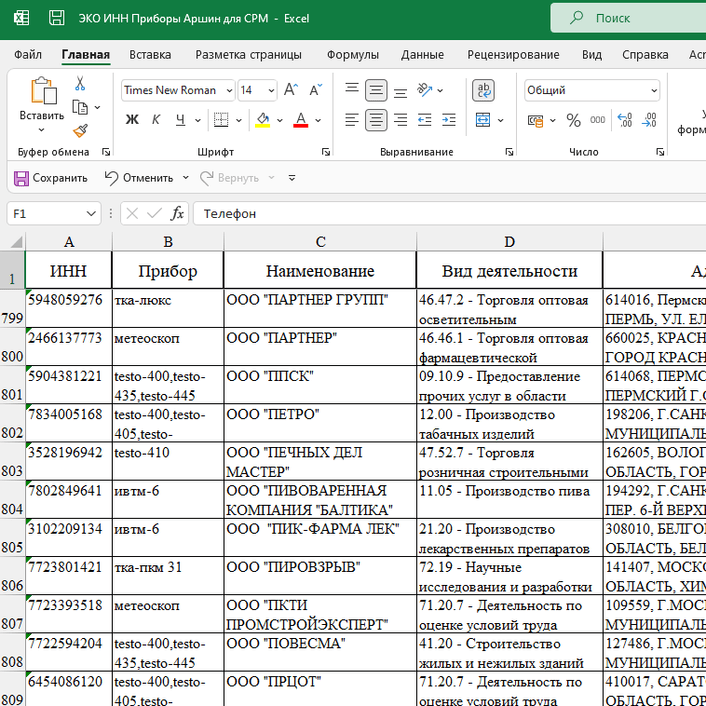Toggle Italic (К) formatting
This screenshot has height=706, width=706.
156,120
